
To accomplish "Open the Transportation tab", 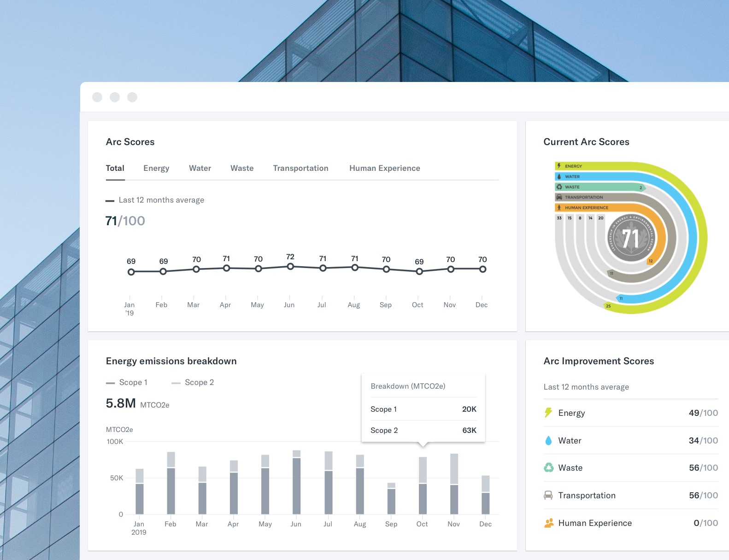I will coord(300,168).
